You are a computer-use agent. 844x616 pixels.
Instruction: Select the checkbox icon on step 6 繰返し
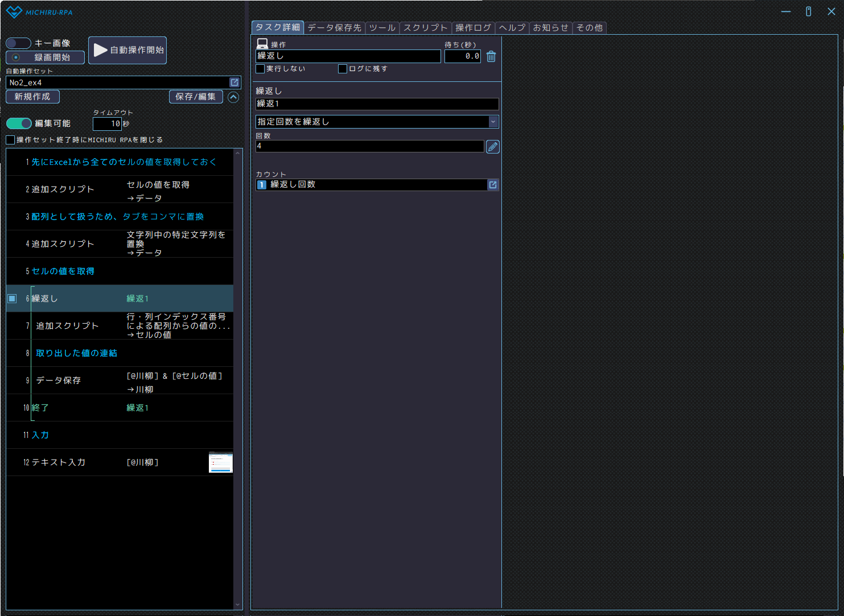click(12, 299)
